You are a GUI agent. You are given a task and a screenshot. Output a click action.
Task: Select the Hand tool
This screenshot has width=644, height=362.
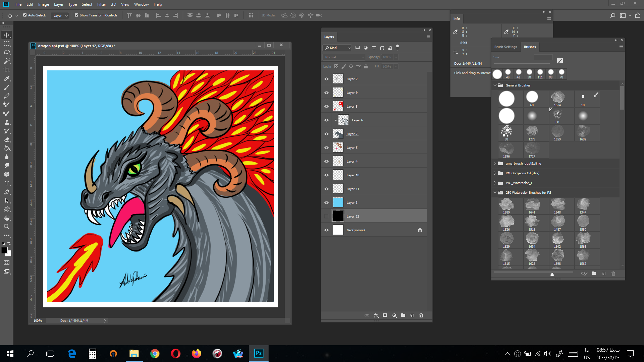(x=7, y=218)
